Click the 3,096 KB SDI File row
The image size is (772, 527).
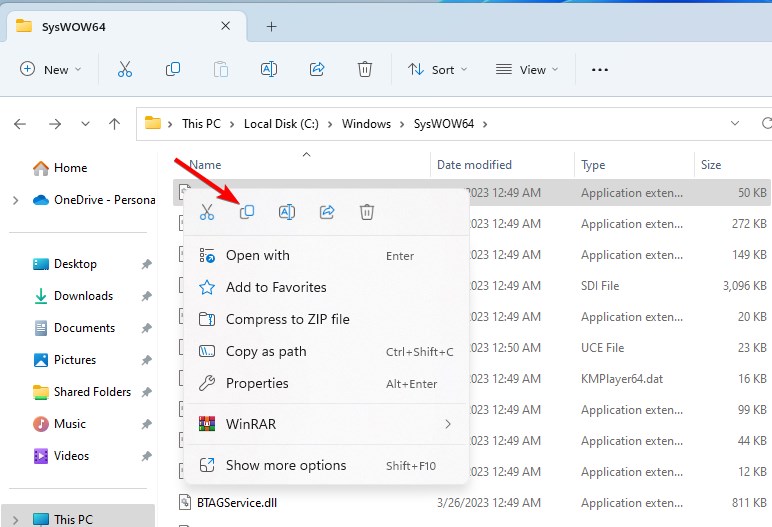tap(620, 286)
